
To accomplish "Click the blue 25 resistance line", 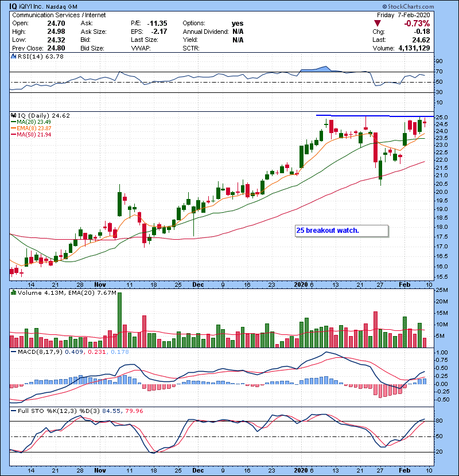I will point(375,116).
